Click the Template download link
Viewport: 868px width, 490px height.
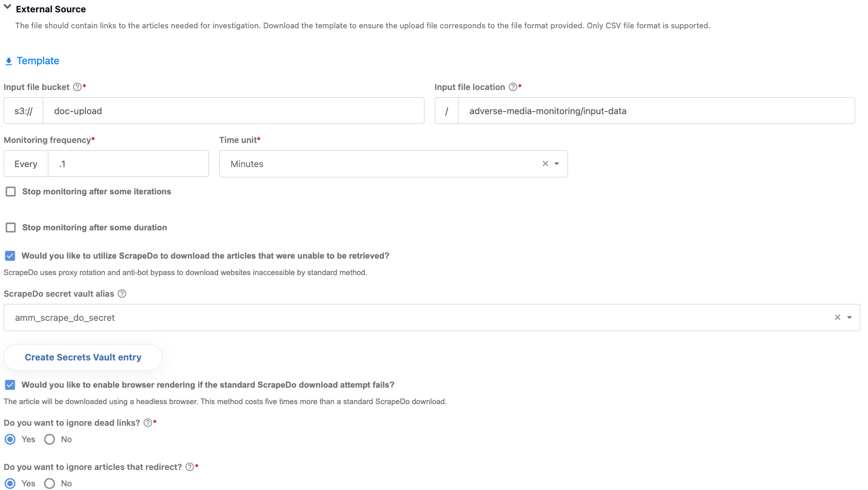pyautogui.click(x=38, y=61)
